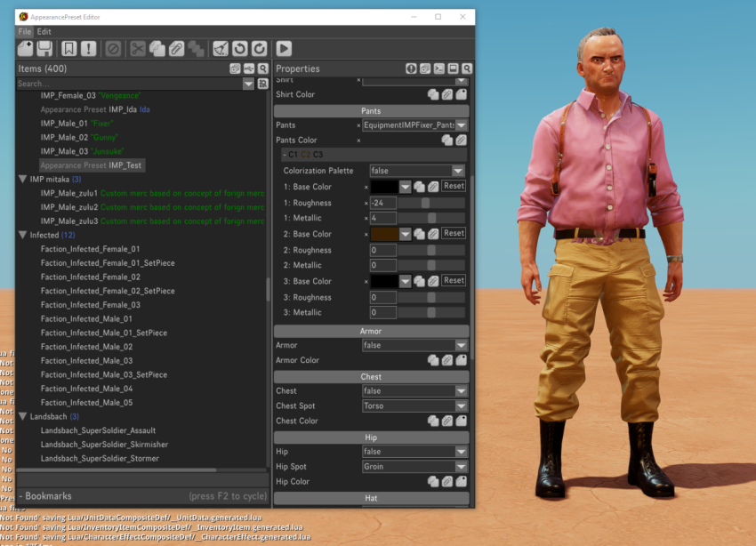756x546 pixels.
Task: Click the 1: Base Color swatch
Action: (x=386, y=187)
